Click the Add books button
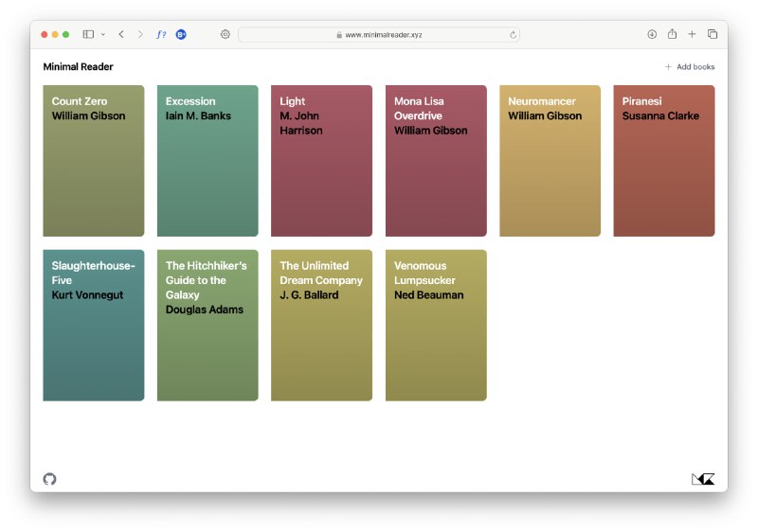Viewport: 758px width, 532px height. click(690, 67)
